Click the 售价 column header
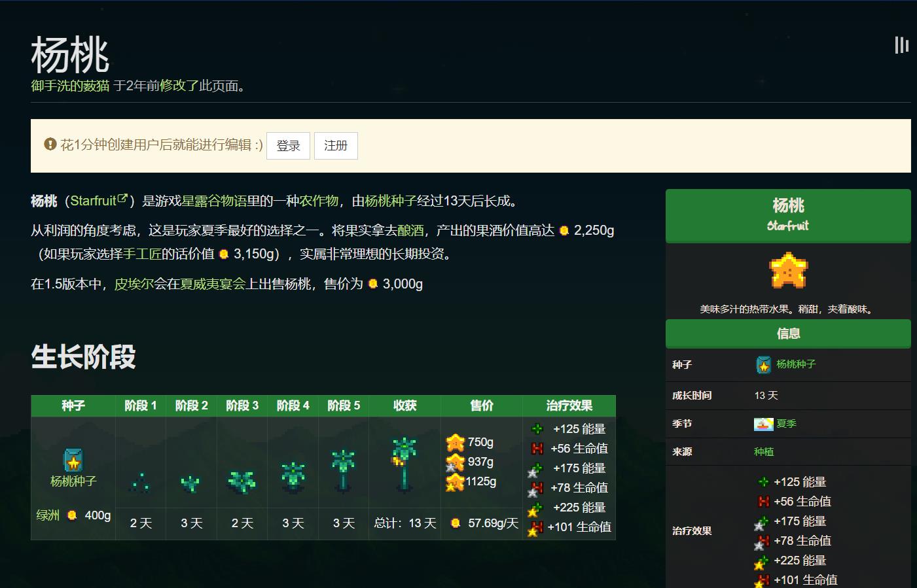This screenshot has height=588, width=917. (x=482, y=406)
